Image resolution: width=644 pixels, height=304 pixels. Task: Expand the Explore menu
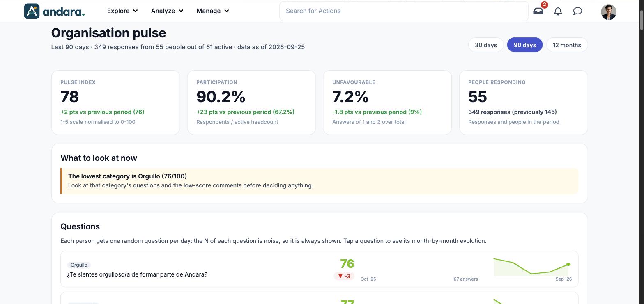[x=122, y=11]
